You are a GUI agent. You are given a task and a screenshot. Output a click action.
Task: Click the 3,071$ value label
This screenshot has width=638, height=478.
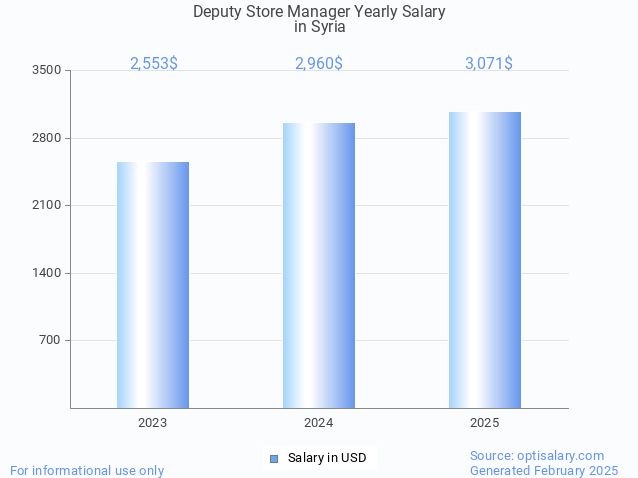point(489,63)
